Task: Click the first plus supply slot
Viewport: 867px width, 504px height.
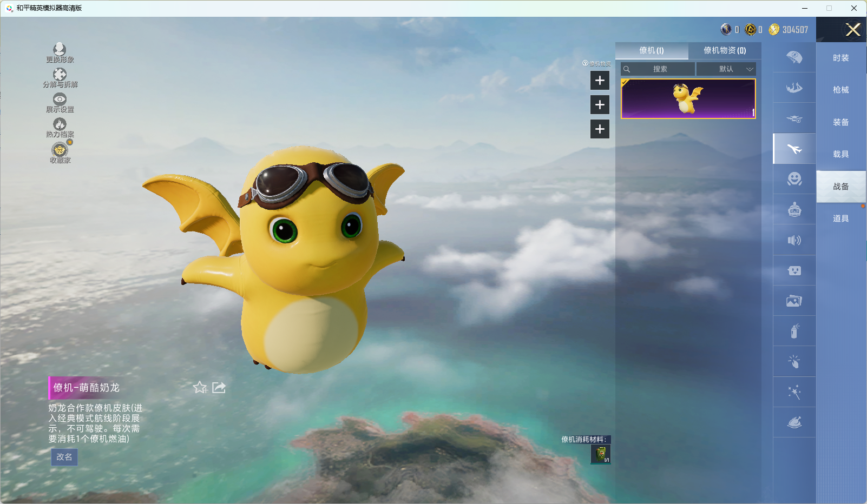Action: pyautogui.click(x=600, y=81)
